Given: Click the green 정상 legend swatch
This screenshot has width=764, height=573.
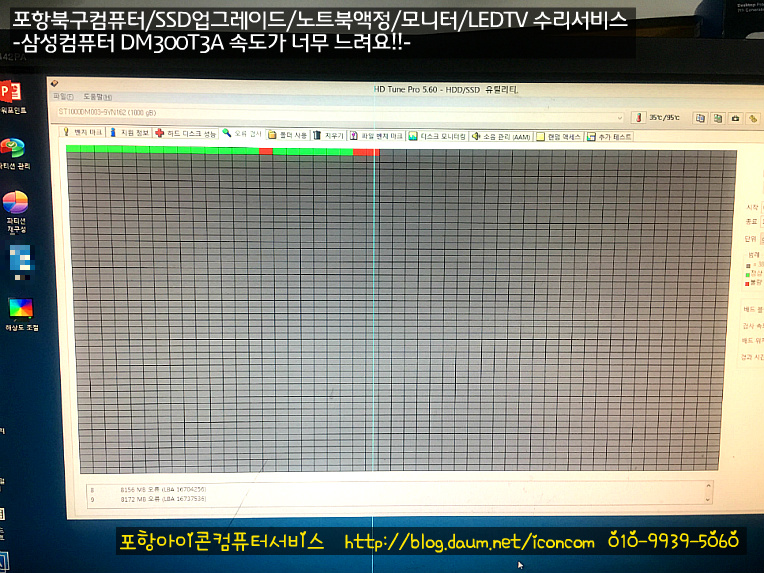Looking at the screenshot, I should [x=747, y=275].
